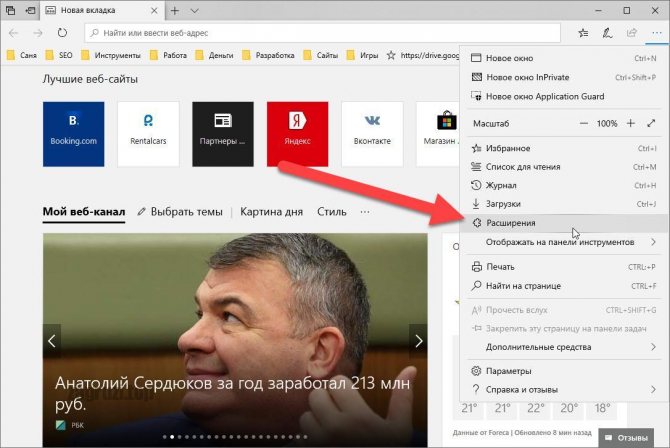Open the Rentalcars top site tile
This screenshot has height=448, width=670.
[x=148, y=134]
